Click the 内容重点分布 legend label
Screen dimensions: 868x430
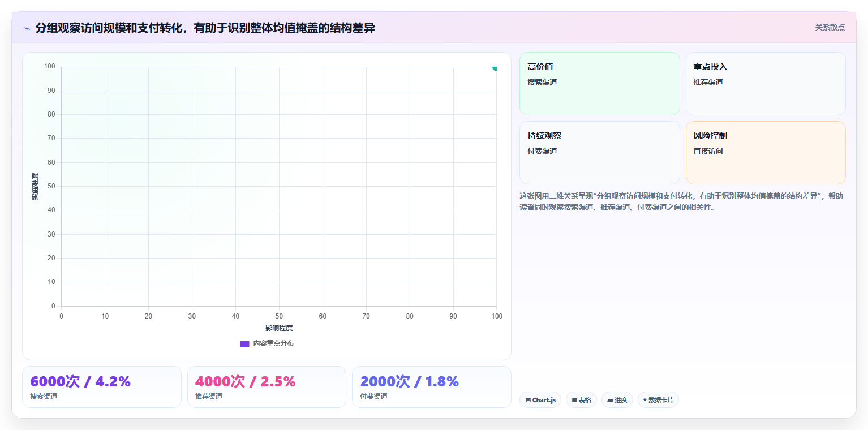(273, 343)
